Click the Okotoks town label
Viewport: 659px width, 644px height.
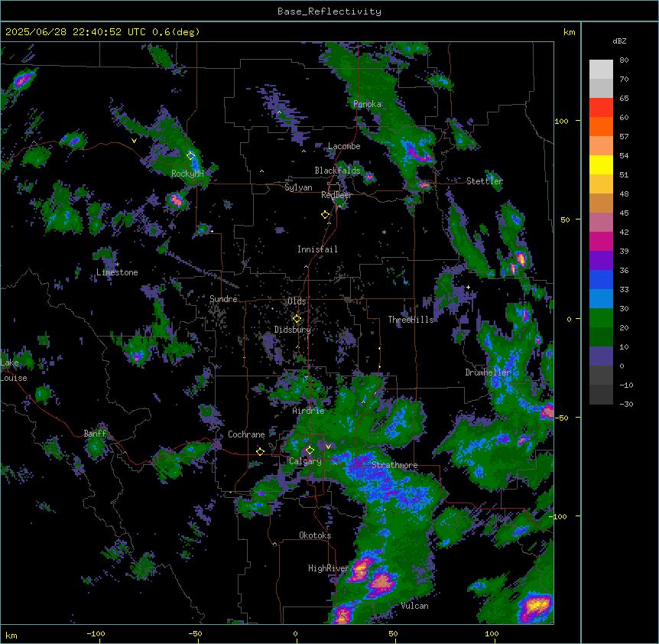pos(315,535)
